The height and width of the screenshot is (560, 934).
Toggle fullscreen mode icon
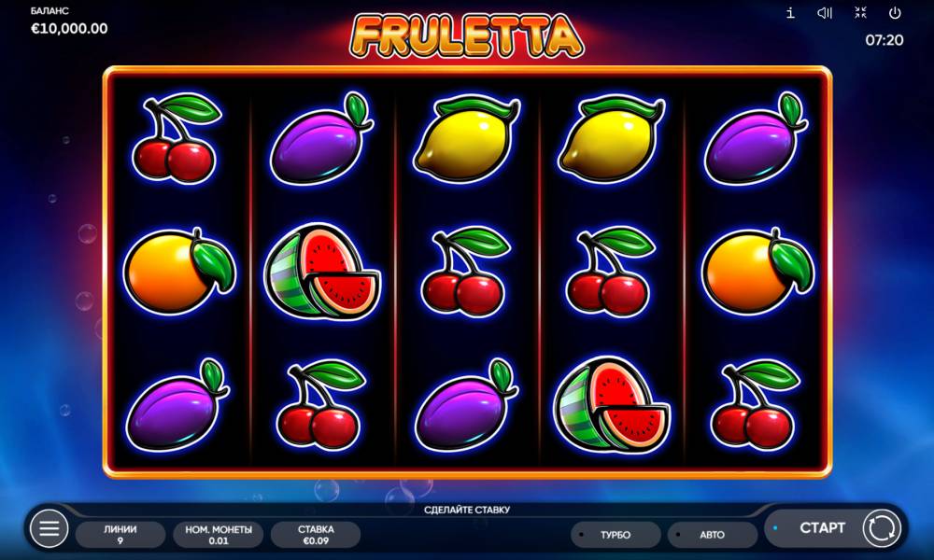[x=860, y=12]
